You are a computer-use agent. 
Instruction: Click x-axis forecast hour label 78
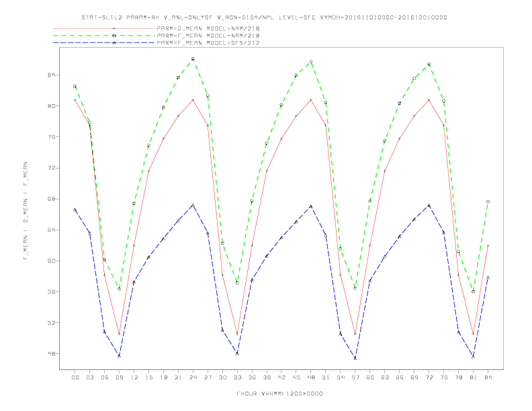[x=459, y=377]
